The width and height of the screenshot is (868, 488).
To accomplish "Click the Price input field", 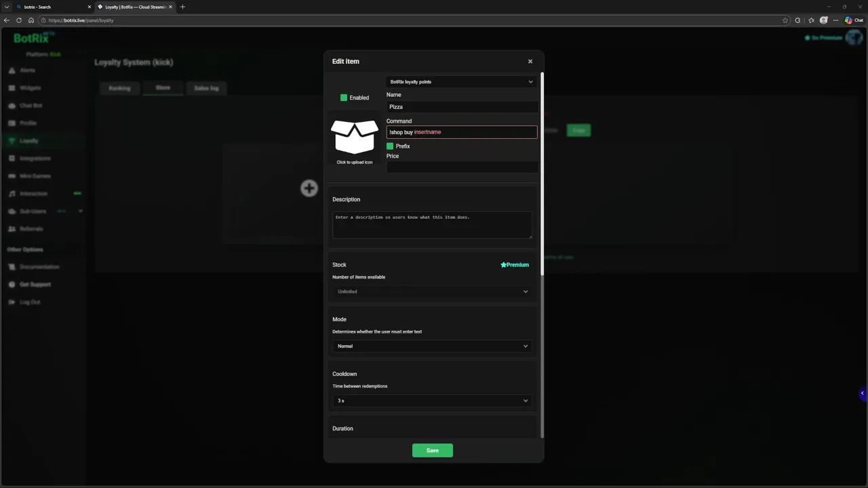I will point(462,167).
